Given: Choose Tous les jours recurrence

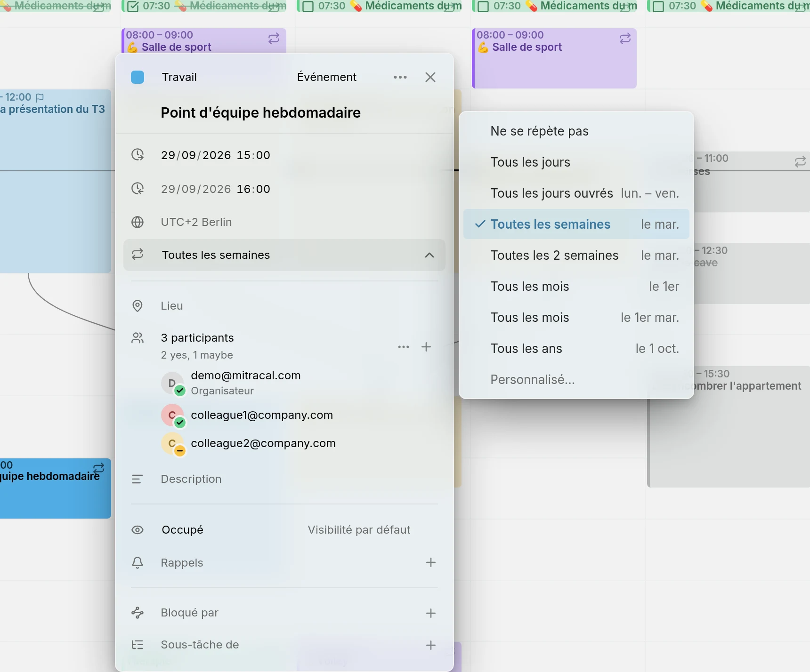Looking at the screenshot, I should click(x=576, y=162).
